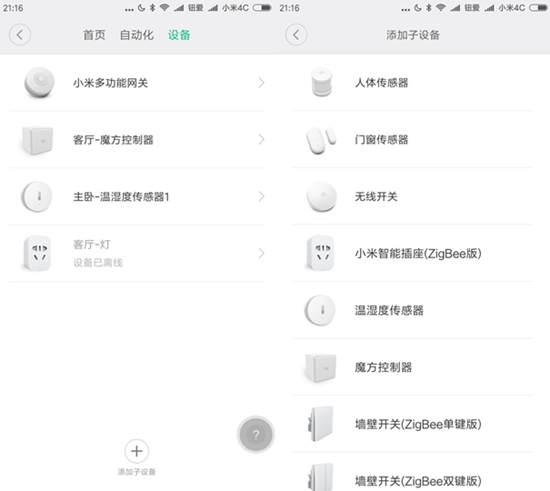
Task: Tap left screen battery status icon
Action: click(x=262, y=8)
